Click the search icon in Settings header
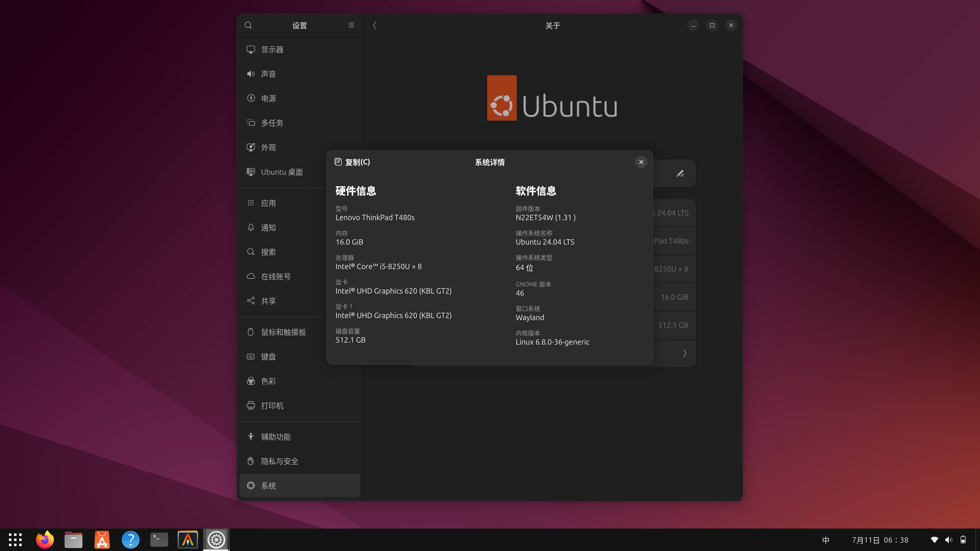 coord(248,26)
